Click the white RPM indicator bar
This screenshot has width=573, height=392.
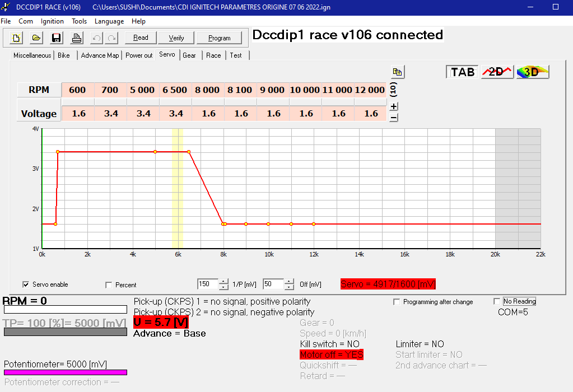click(66, 310)
